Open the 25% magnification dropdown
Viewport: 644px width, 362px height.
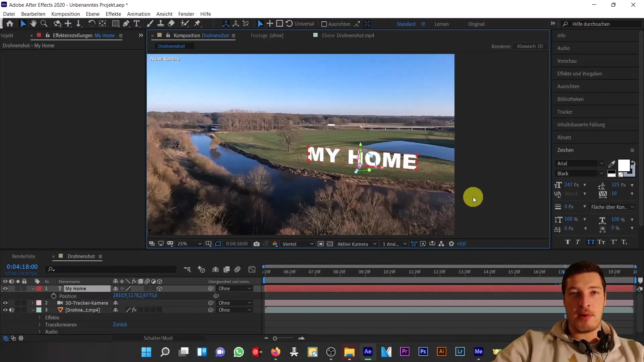coord(189,244)
